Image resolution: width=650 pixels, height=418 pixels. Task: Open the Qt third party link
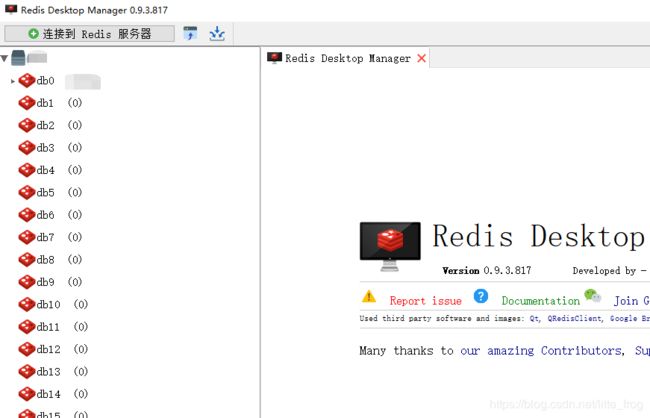click(535, 318)
